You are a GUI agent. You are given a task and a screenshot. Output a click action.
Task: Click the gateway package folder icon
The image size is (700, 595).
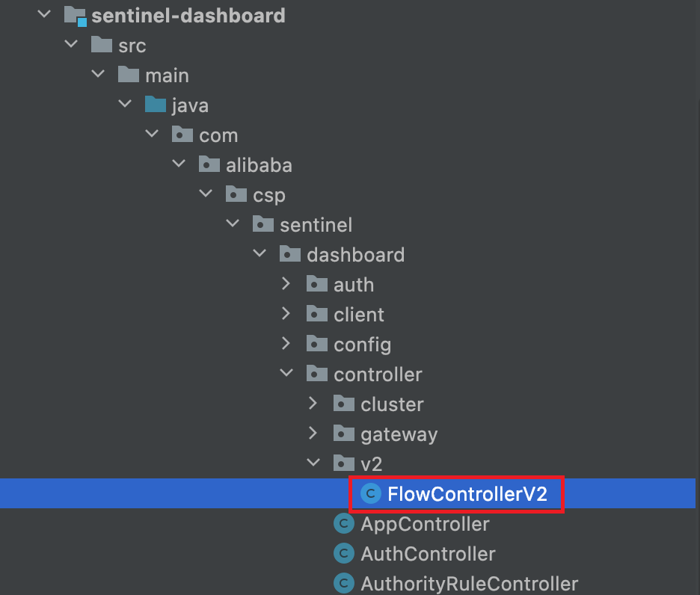click(x=344, y=433)
